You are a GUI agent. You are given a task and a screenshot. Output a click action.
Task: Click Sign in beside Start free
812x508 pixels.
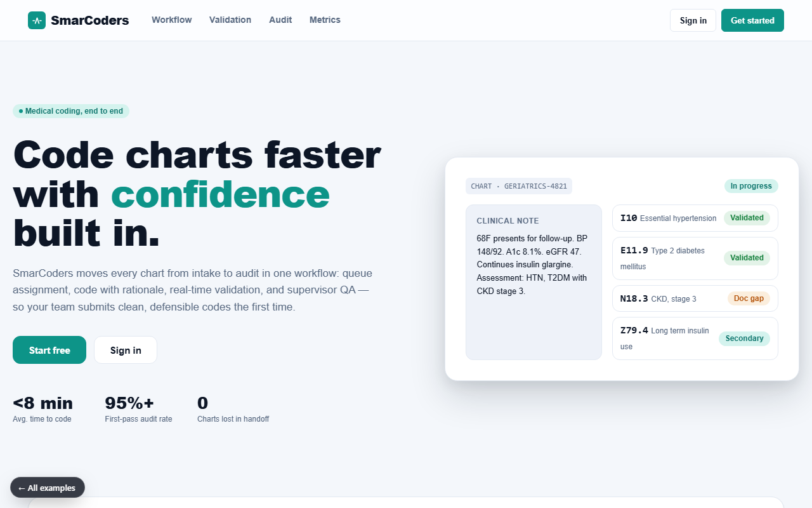[x=126, y=350]
